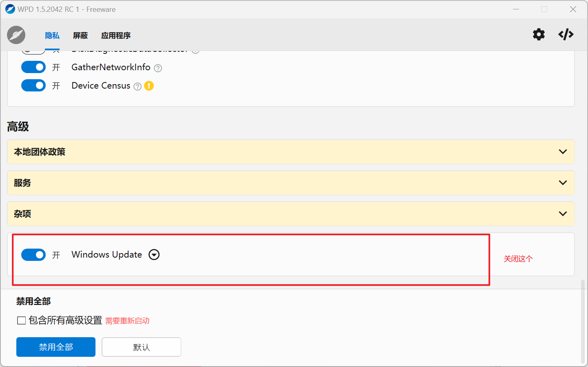Open Windows Update circular arrow menu
The image size is (588, 367).
[154, 255]
